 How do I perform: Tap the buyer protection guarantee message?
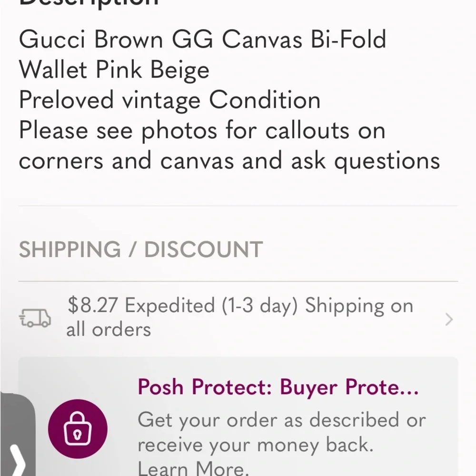point(281,432)
